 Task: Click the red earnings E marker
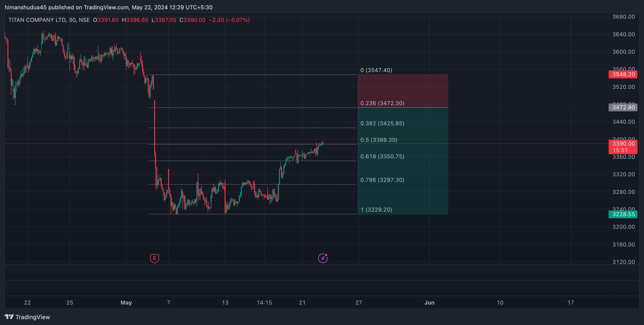click(155, 258)
